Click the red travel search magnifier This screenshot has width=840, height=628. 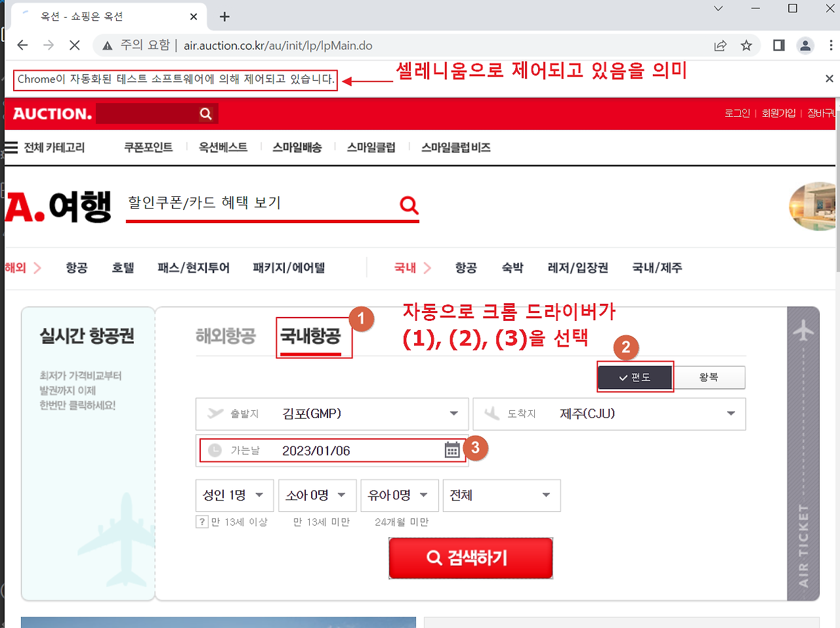tap(409, 205)
